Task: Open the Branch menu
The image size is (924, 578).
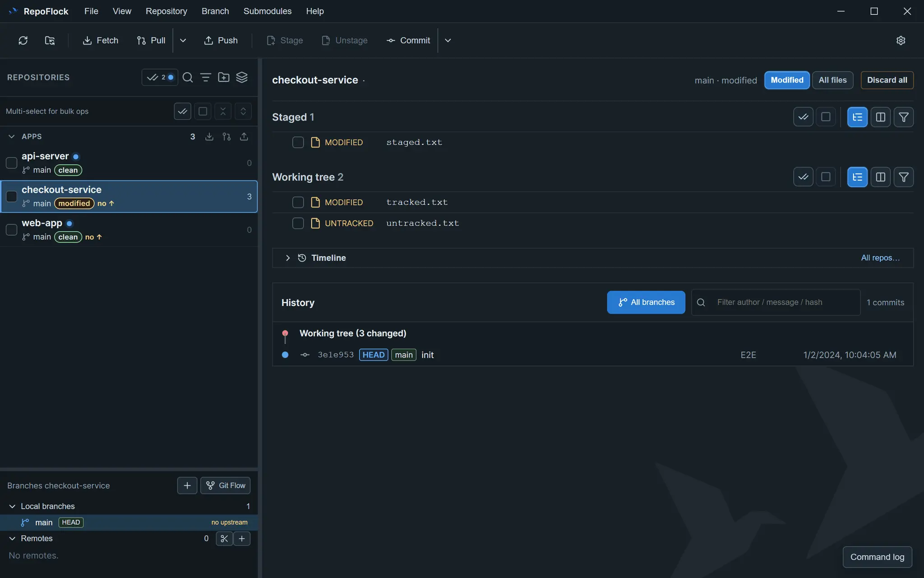Action: coord(215,11)
